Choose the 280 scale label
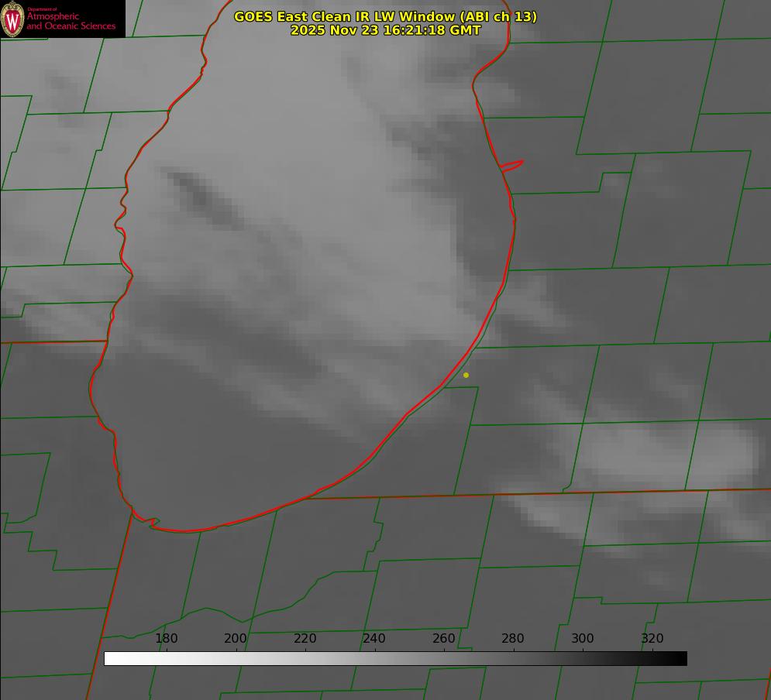 point(513,638)
